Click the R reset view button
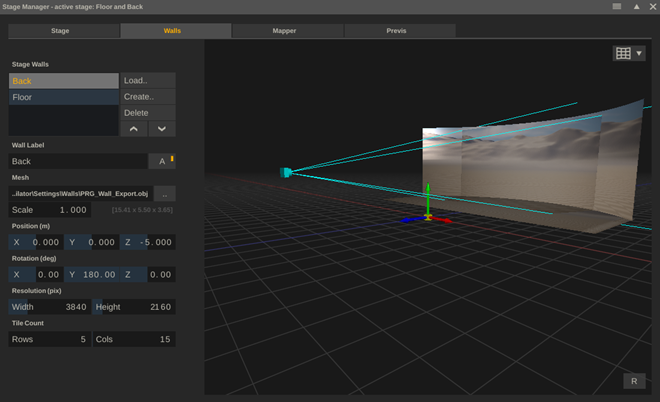This screenshot has width=660, height=402. click(633, 381)
